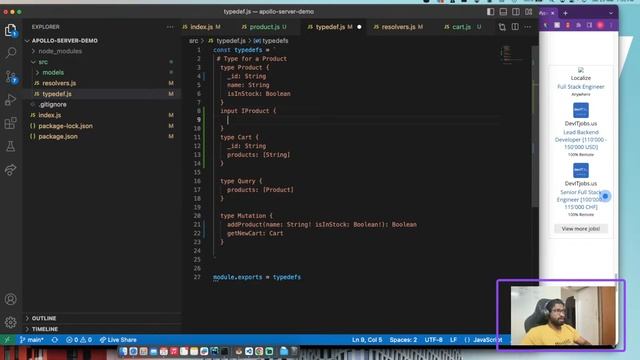The width and height of the screenshot is (640, 360).
Task: Expand the OUTLINE section
Action: point(44,318)
